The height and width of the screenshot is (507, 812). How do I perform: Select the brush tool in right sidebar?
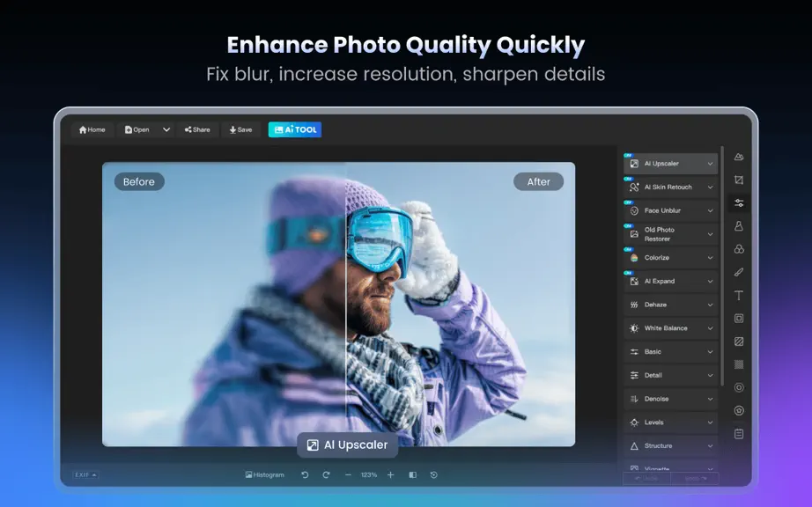[x=739, y=272]
